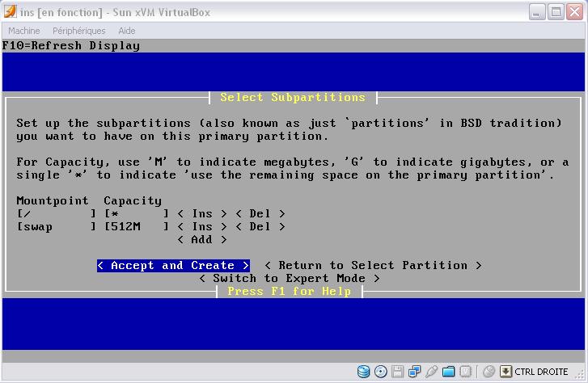This screenshot has width=588, height=383.
Task: Open the Périphériques menu
Action: 79,31
